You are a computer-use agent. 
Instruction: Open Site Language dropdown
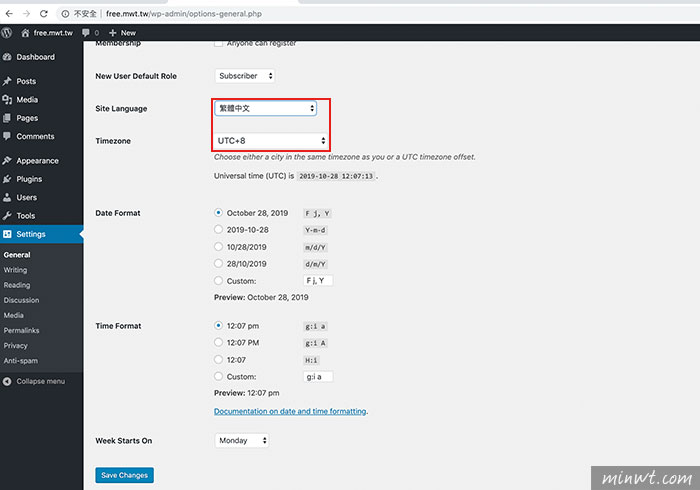click(x=266, y=108)
